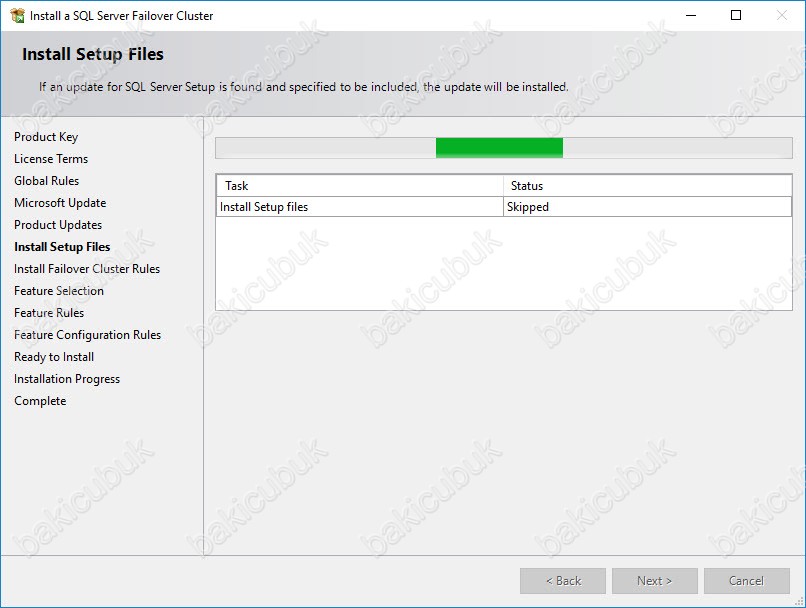The height and width of the screenshot is (608, 806).
Task: Select the Product Key step
Action: tap(46, 137)
